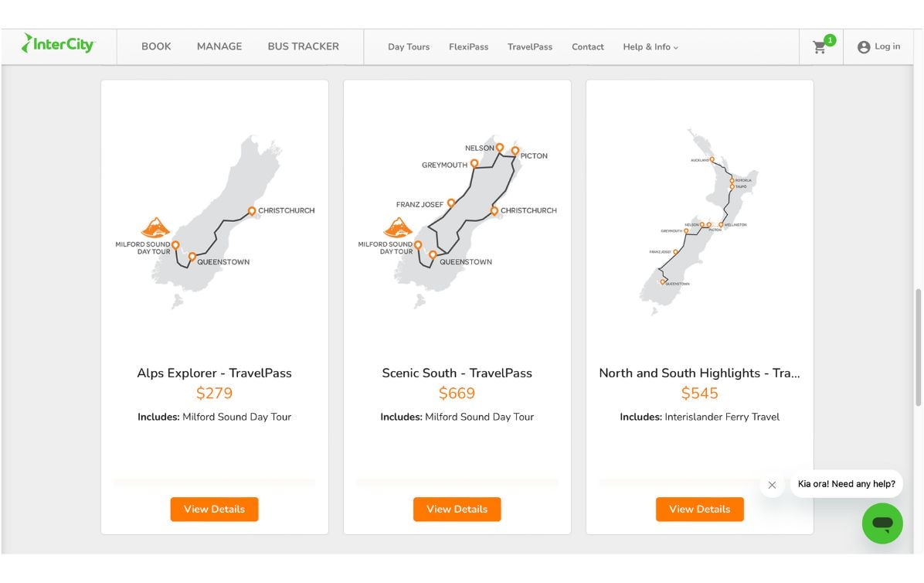This screenshot has height=583, width=924.
Task: Click the 'Kia ora! Need any help?' message
Action: point(846,484)
